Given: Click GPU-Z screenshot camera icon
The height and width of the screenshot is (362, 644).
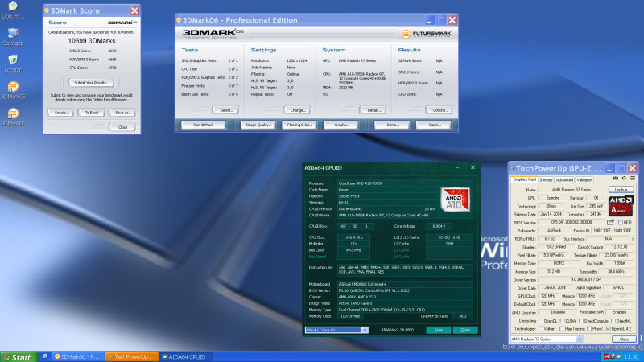Looking at the screenshot, I should pos(615,179).
